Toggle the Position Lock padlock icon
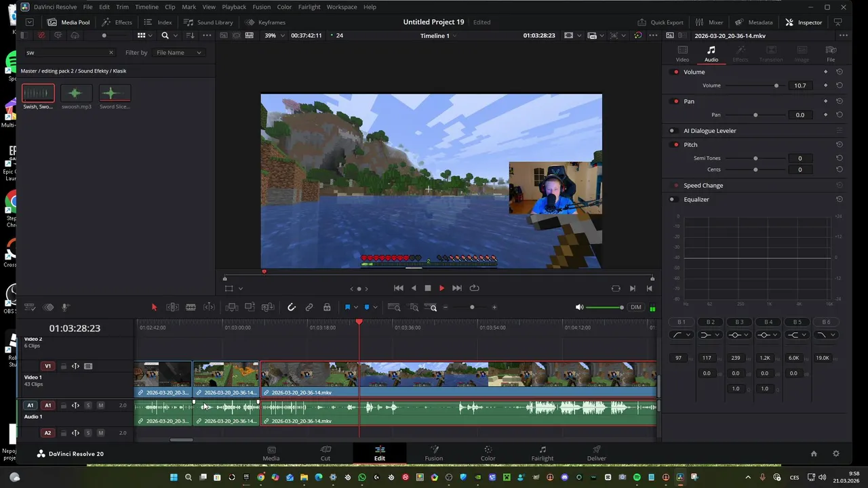This screenshot has width=868, height=488. click(x=327, y=307)
